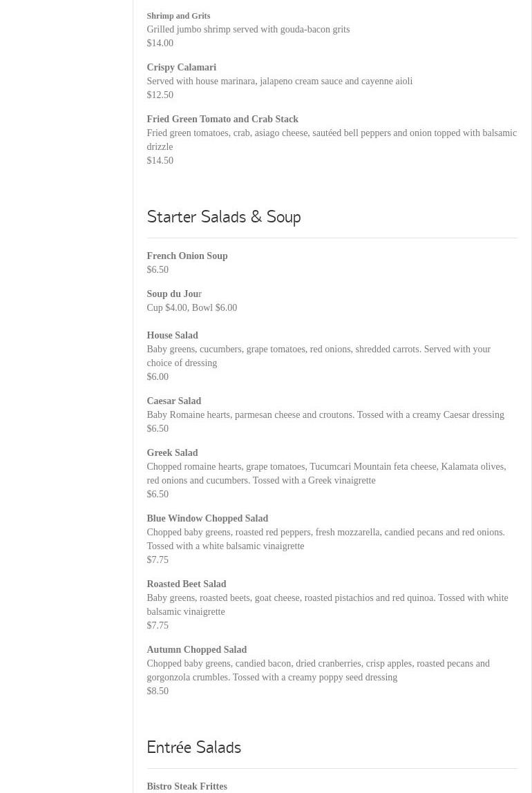Click the Entrée Salads section heading
Screen dimensions: 532x793
[x=193, y=747]
